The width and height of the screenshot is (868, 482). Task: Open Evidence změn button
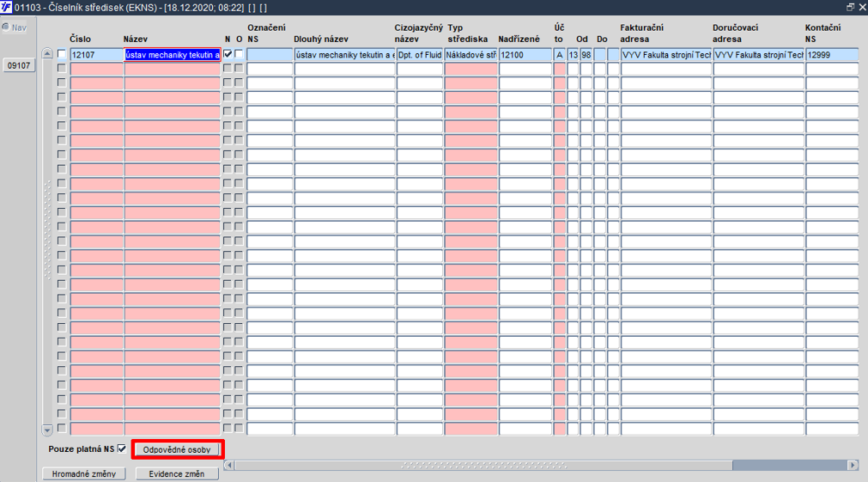click(177, 473)
